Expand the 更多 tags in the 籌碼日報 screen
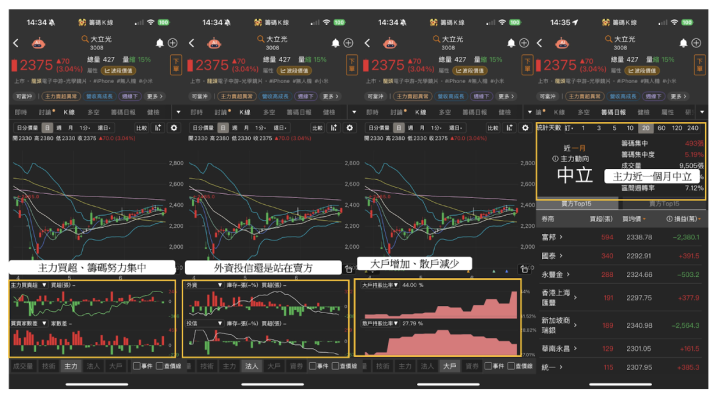This screenshot has width=720, height=403. 678,96
